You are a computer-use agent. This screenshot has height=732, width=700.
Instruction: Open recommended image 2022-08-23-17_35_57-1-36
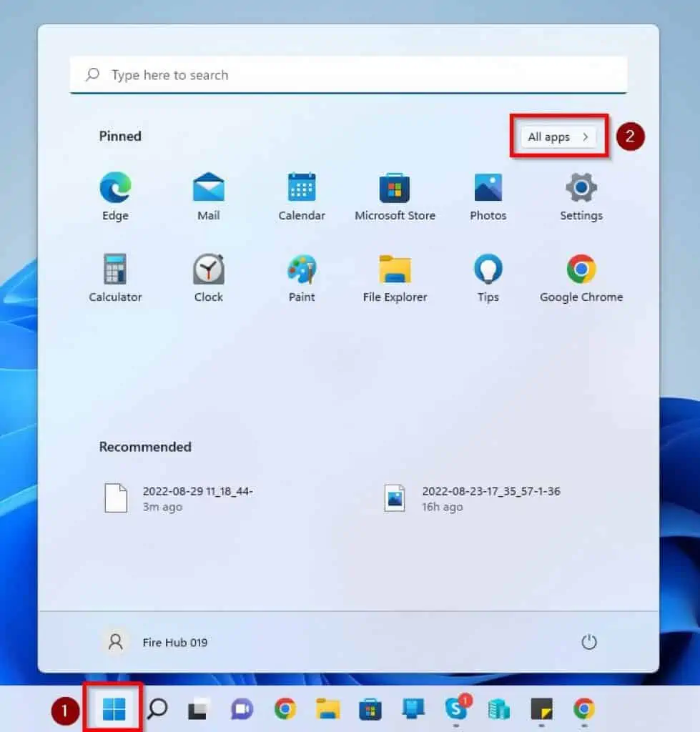pos(472,498)
